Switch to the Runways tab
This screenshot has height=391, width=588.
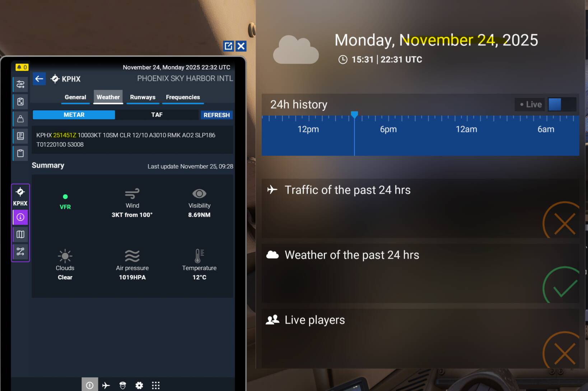[143, 97]
